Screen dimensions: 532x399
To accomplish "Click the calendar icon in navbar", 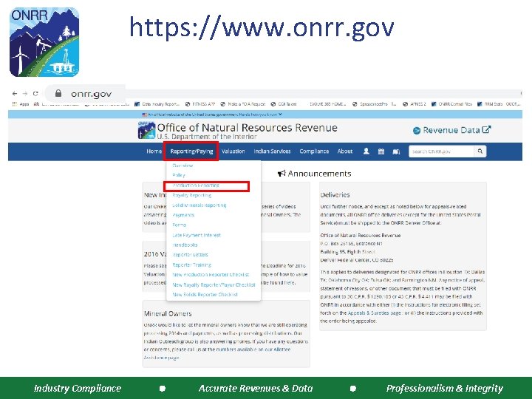I will 381,151.
